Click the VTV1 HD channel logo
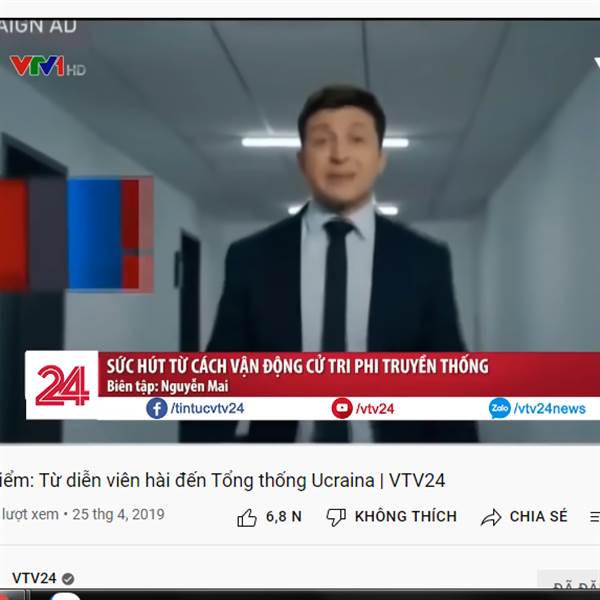The width and height of the screenshot is (600, 600). coord(48,66)
